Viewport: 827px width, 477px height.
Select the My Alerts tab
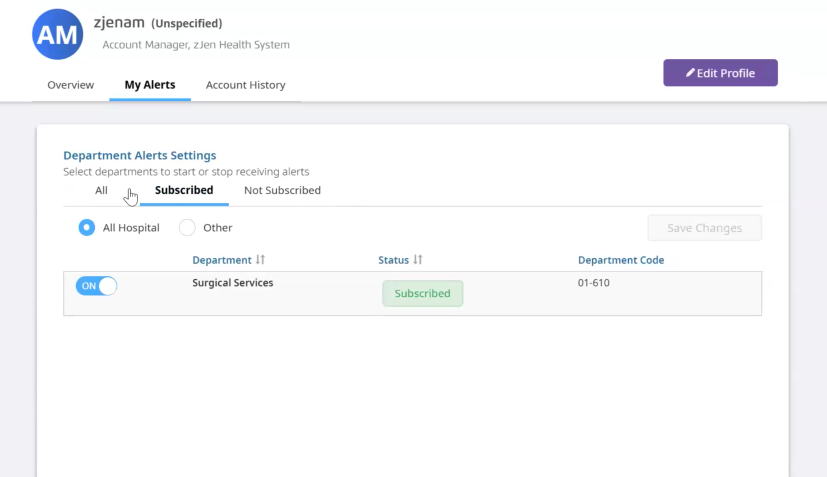(150, 85)
